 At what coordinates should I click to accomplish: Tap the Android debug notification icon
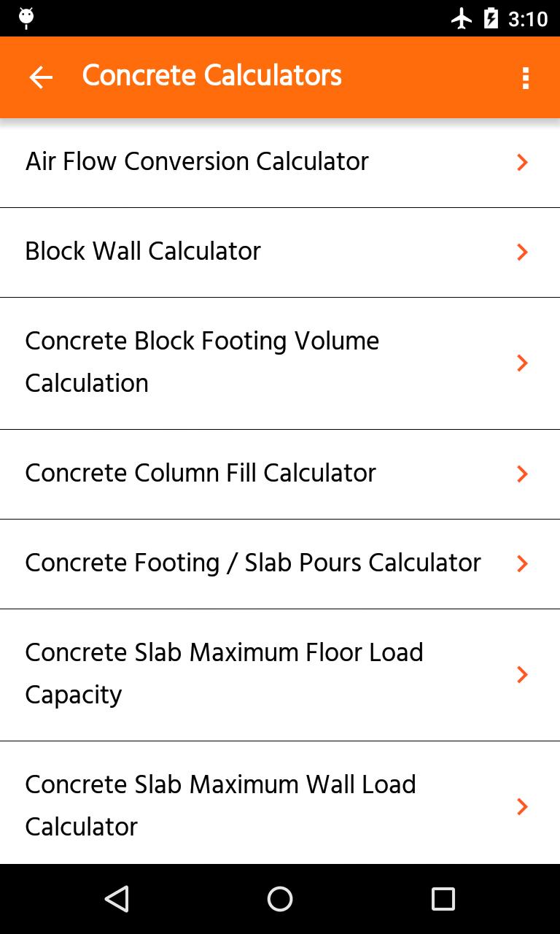point(26,18)
